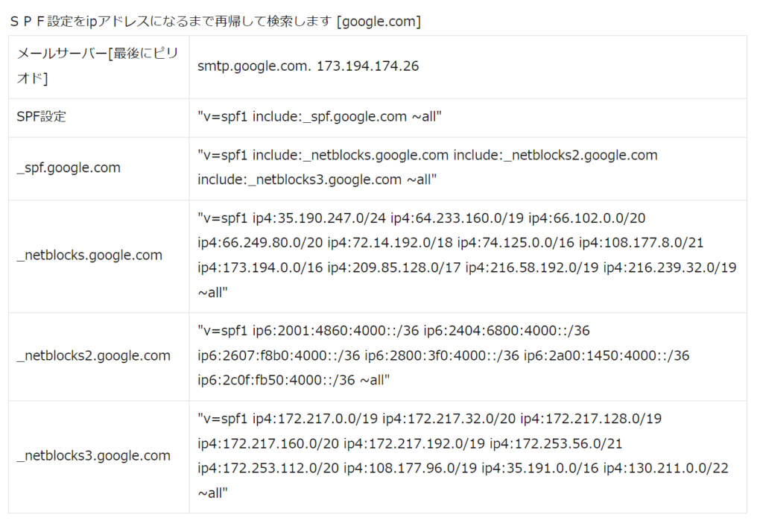Screen dimensions: 763x532
Task: Select the smtp.google.com. 173.194.174.26 value cell
Action: [x=308, y=66]
